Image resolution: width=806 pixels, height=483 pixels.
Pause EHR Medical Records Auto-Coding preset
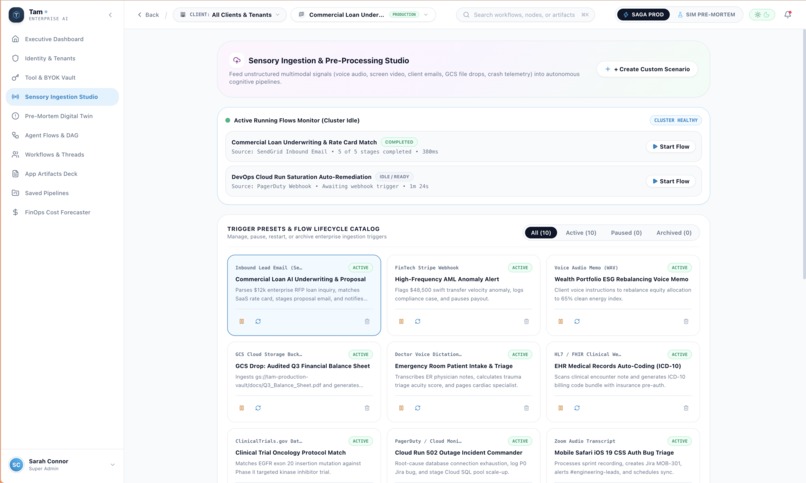560,408
